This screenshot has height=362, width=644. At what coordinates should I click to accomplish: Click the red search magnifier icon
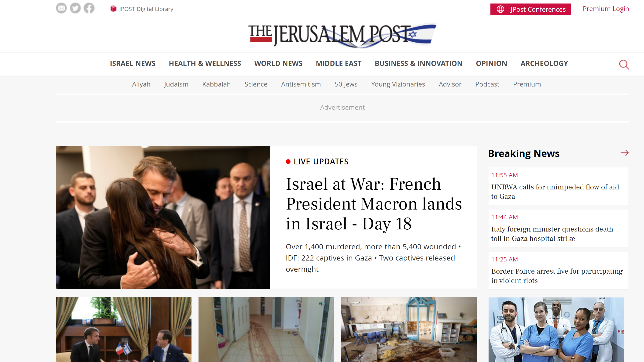(624, 64)
